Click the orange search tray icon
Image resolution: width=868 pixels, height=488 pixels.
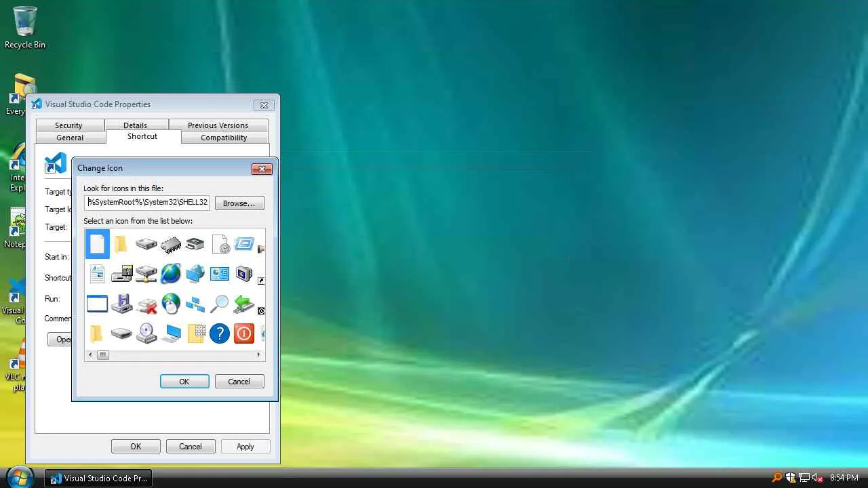777,478
